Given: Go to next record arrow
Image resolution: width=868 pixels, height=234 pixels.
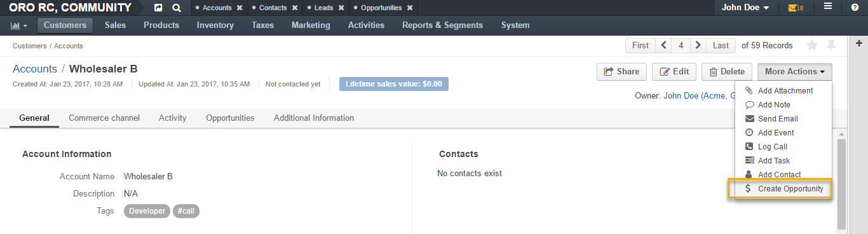Looking at the screenshot, I should click(x=698, y=45).
